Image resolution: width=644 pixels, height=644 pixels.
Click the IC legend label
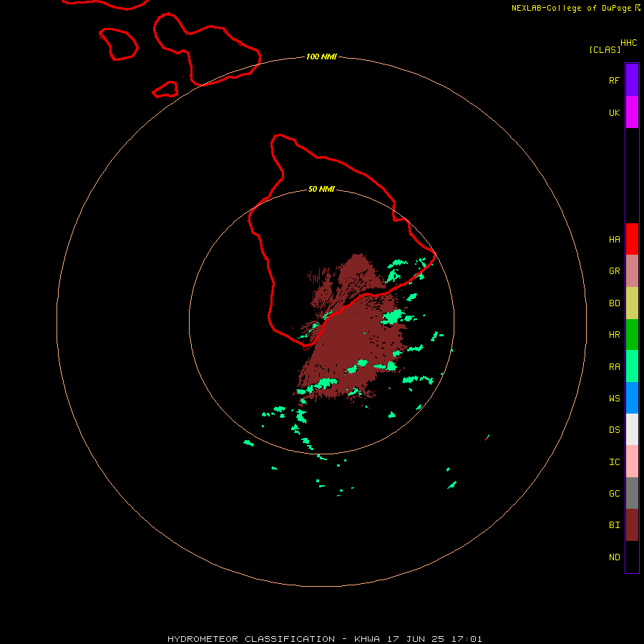[614, 462]
